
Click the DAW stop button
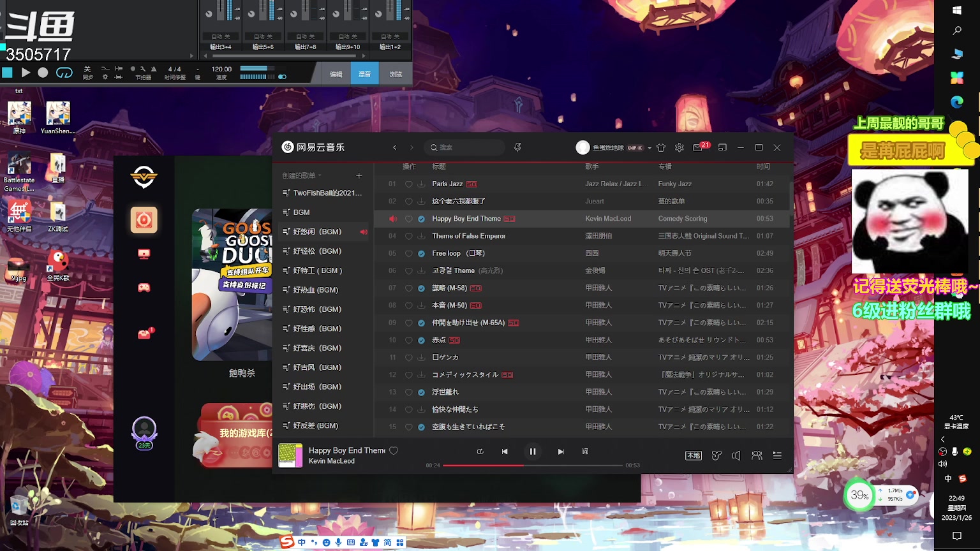point(7,73)
